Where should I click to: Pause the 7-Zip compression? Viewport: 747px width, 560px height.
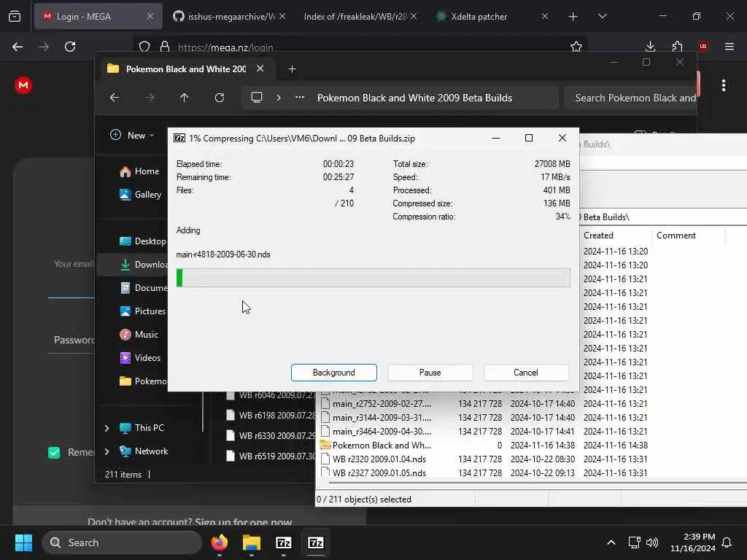430,373
